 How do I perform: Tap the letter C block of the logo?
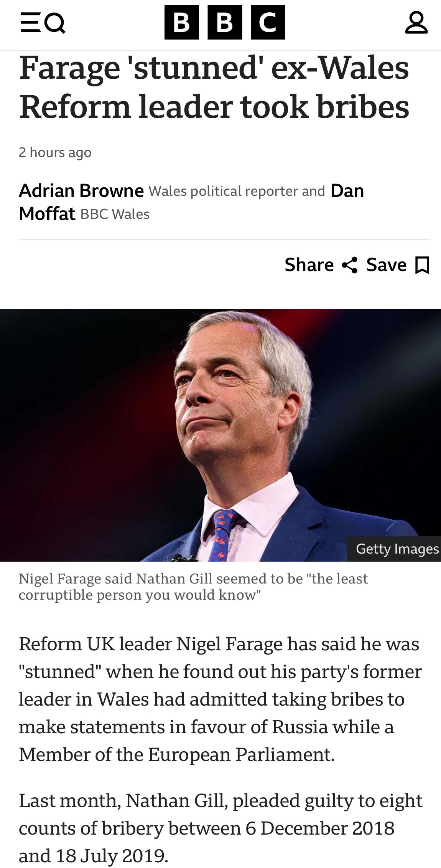tap(268, 22)
